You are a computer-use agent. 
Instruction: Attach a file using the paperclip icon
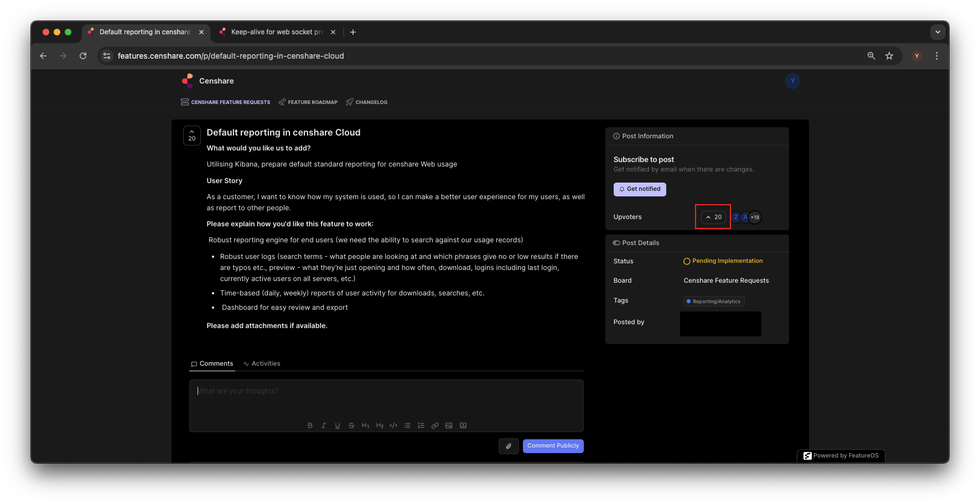pos(509,446)
